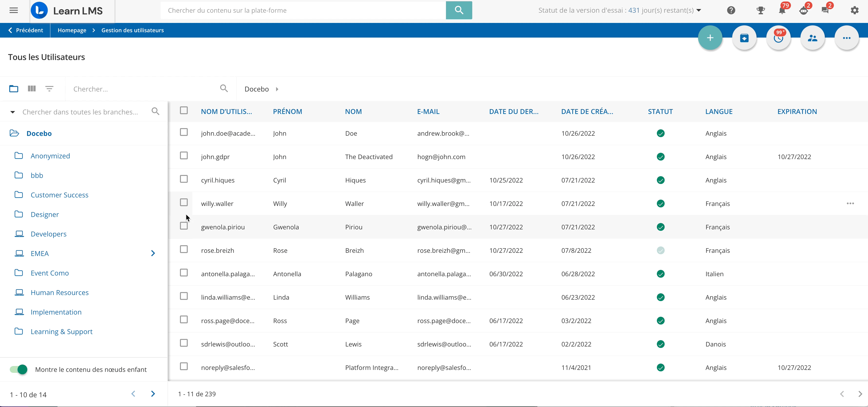Image resolution: width=868 pixels, height=407 pixels.
Task: Go to previous branch list page
Action: 133,394
